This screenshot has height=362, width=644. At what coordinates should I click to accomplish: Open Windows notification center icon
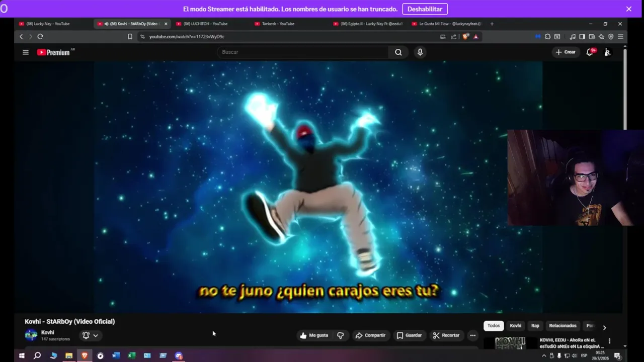pos(617,355)
